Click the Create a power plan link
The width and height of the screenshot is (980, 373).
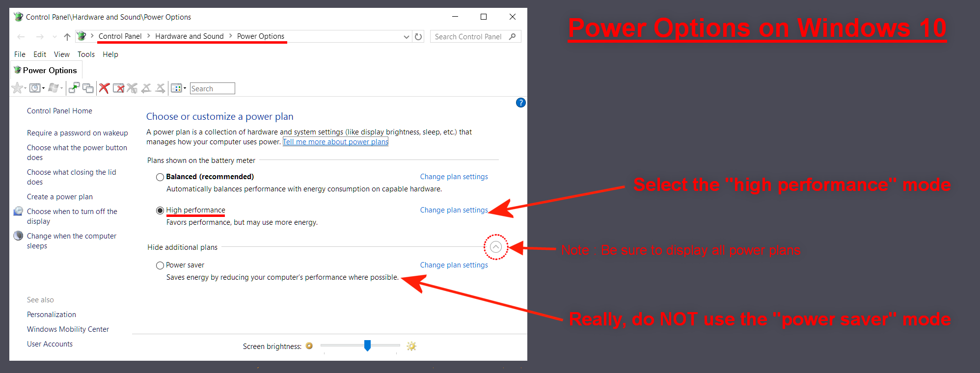60,197
